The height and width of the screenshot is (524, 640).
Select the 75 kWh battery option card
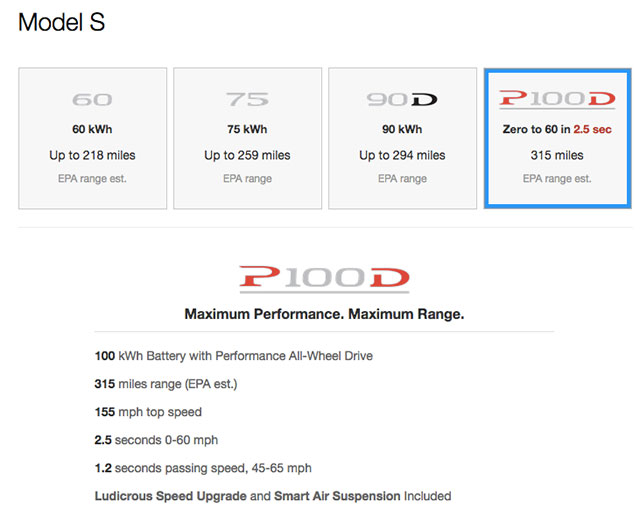pyautogui.click(x=247, y=138)
